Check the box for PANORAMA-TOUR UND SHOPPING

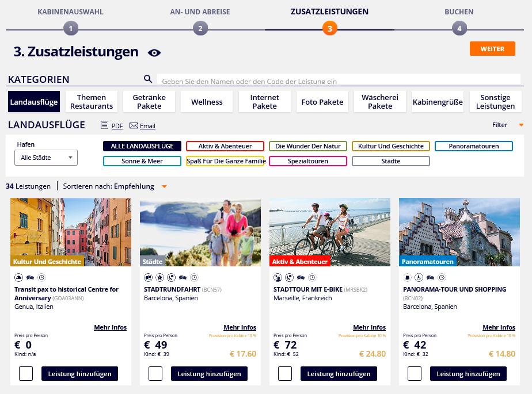point(415,374)
